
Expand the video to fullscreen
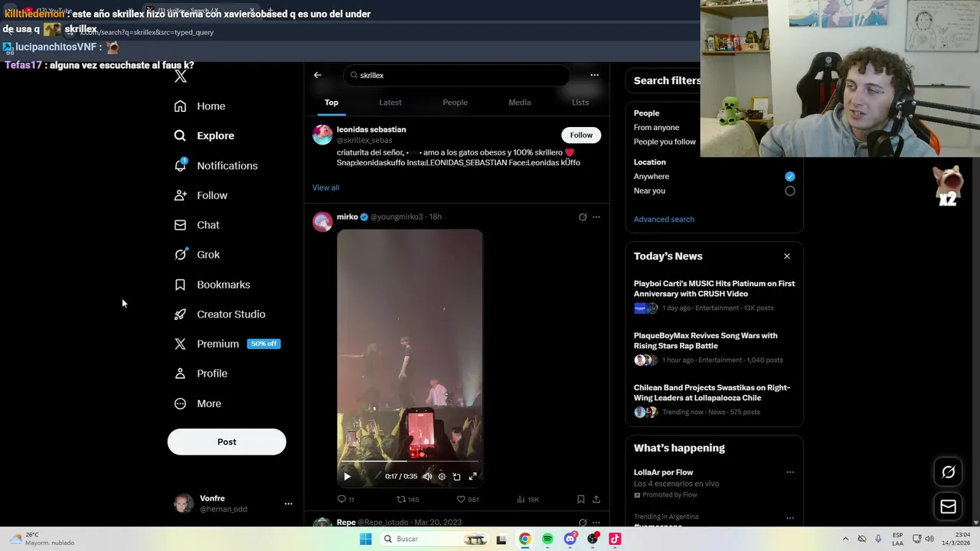coord(472,476)
